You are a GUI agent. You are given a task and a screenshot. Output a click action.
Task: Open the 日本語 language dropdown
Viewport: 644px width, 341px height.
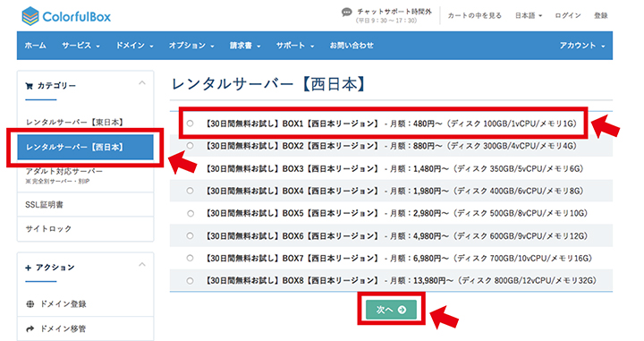click(529, 15)
